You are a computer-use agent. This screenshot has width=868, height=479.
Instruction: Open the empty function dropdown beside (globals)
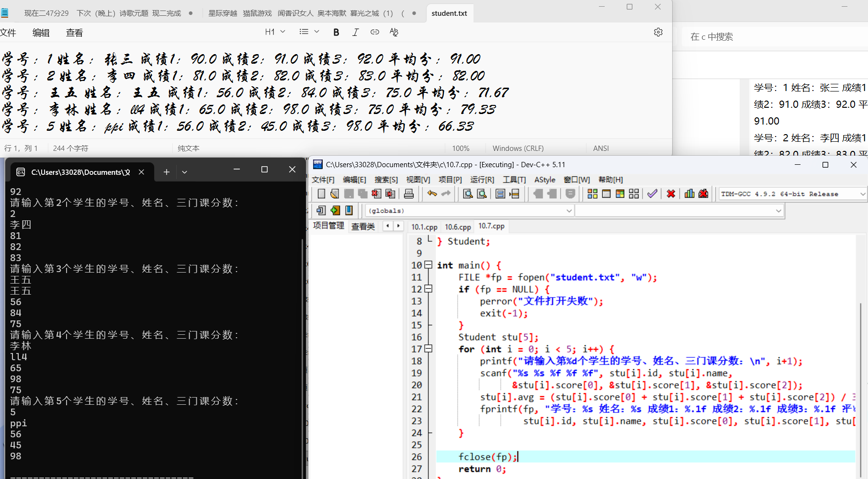[x=679, y=211]
